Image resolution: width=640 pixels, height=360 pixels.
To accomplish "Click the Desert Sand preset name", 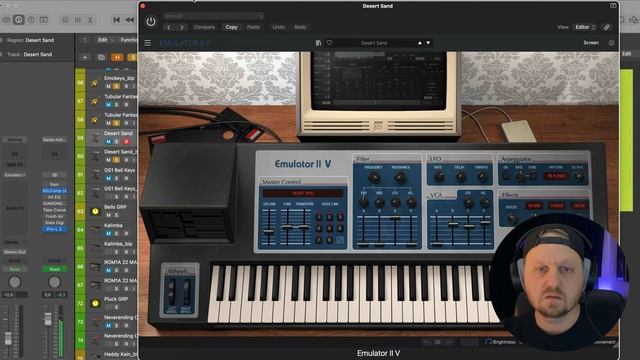I will pyautogui.click(x=374, y=43).
